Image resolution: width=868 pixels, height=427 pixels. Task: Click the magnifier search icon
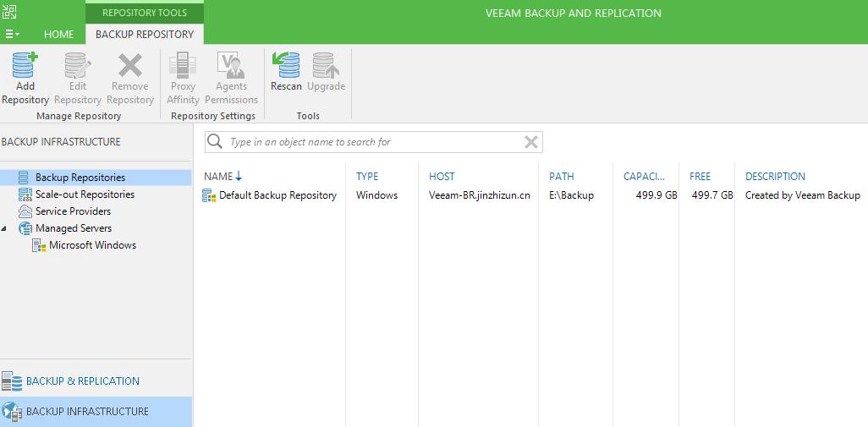pyautogui.click(x=215, y=141)
